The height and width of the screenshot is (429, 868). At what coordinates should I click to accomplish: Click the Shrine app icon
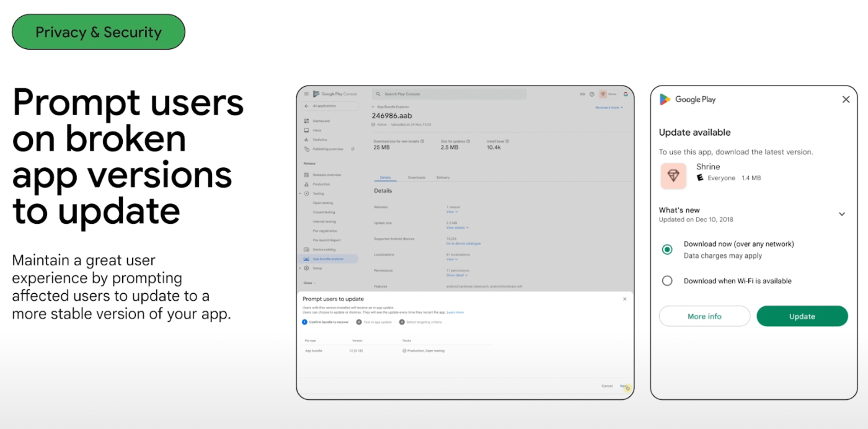673,176
